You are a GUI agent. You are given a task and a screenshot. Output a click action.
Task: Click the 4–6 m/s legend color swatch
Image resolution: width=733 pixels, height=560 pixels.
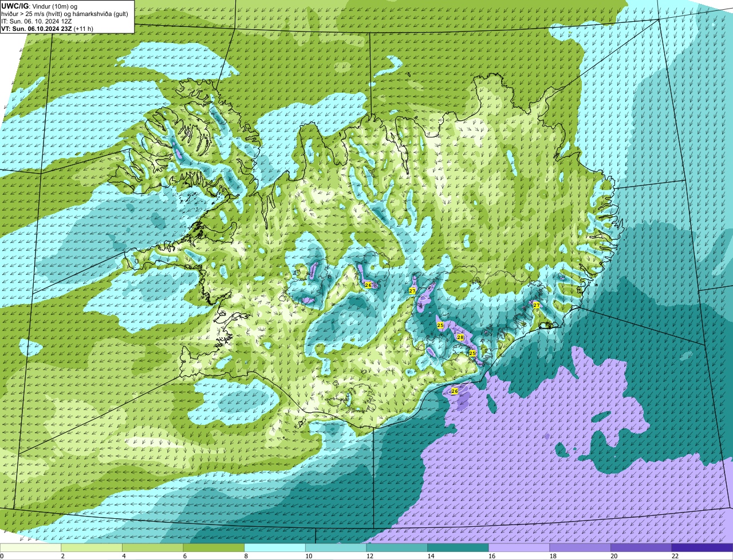coord(153,547)
